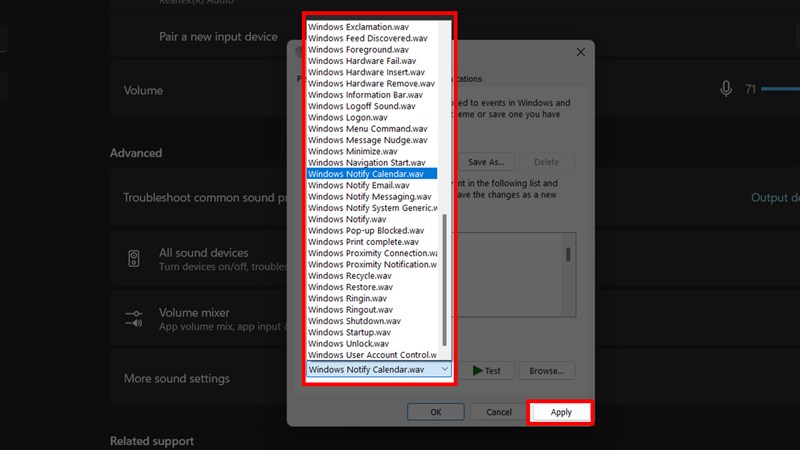Select Windows Menu Command.wav
Viewport: 800px width, 450px height.
372,129
